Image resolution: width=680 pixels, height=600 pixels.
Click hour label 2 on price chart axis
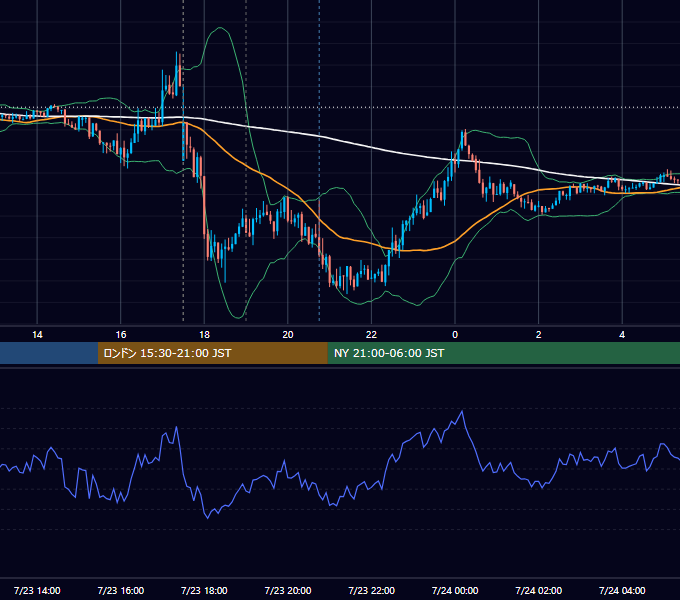[x=539, y=335]
